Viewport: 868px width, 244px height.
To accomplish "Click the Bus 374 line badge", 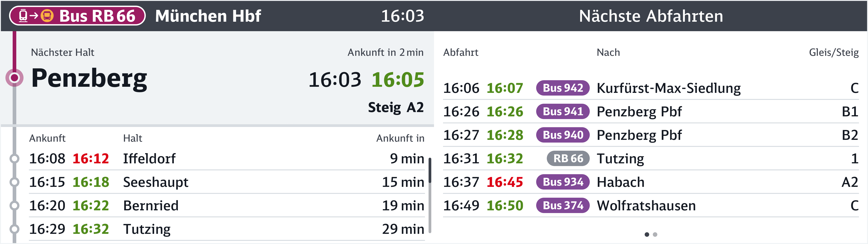I will tap(562, 206).
